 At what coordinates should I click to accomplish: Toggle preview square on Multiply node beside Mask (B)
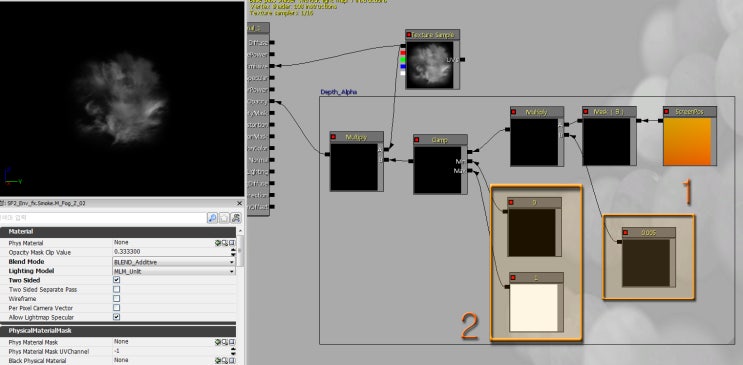click(x=514, y=112)
